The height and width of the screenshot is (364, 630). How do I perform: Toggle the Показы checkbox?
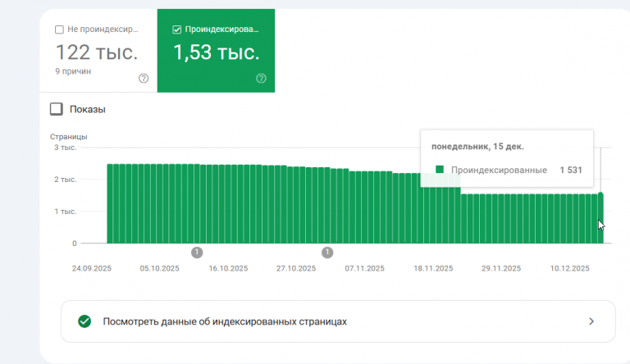pyautogui.click(x=57, y=109)
